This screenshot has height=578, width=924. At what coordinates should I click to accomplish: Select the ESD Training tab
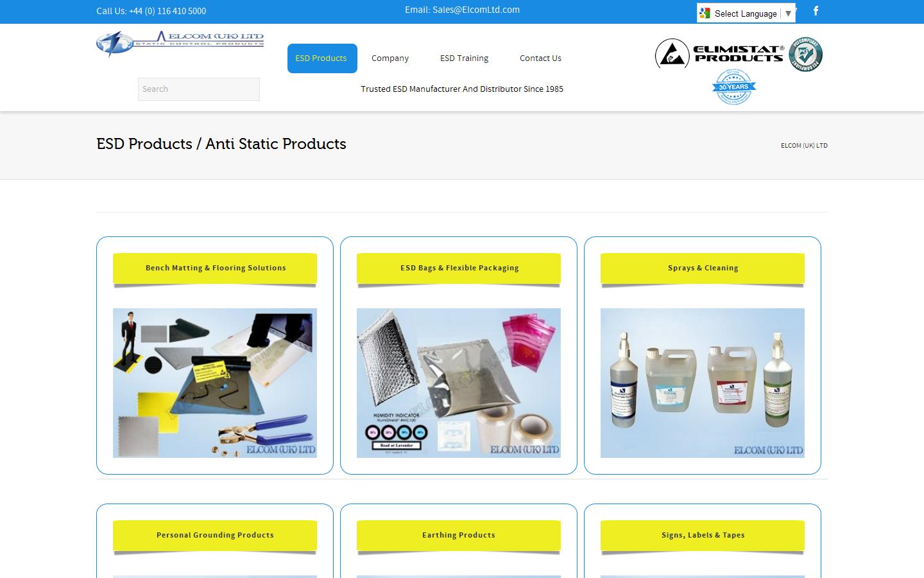pyautogui.click(x=463, y=58)
